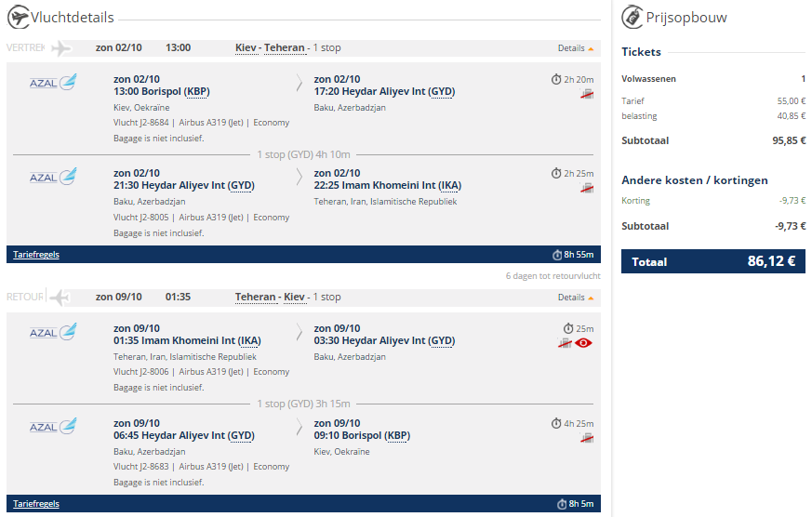Click the stopwatch icon beside 8h 55m total
Viewport: 812px width, 517px height.
click(557, 255)
